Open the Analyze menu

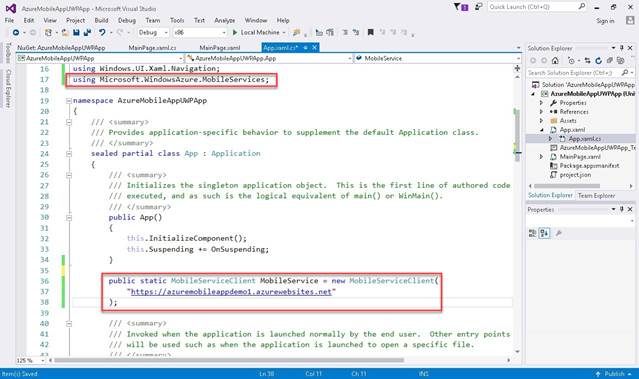pos(225,20)
